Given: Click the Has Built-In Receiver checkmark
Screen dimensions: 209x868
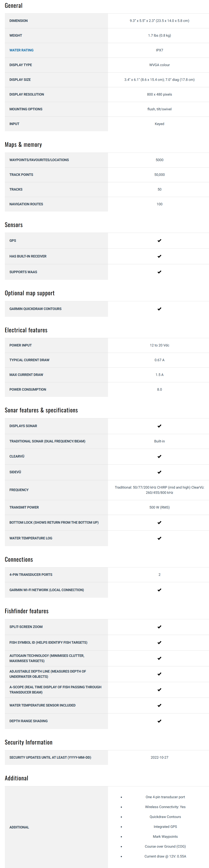Looking at the screenshot, I should [x=159, y=257].
